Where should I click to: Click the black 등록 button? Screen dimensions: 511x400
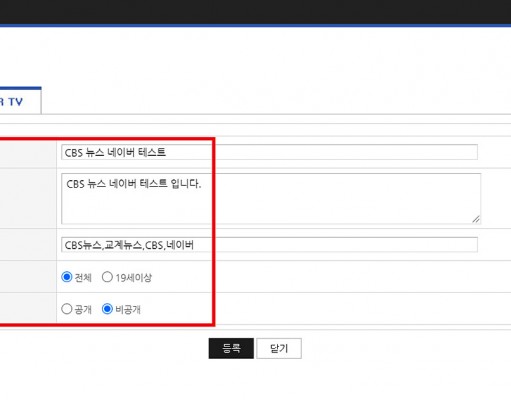click(x=231, y=348)
